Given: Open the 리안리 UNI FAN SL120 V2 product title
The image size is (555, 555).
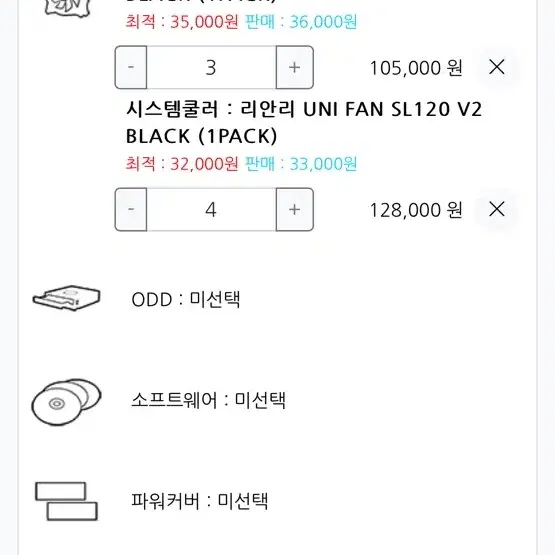Looking at the screenshot, I should click(304, 122).
